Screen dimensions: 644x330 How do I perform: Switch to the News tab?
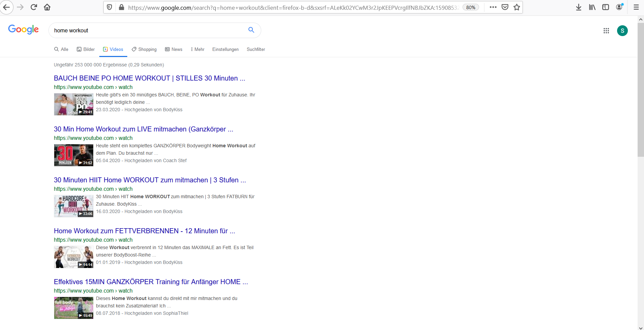174,49
